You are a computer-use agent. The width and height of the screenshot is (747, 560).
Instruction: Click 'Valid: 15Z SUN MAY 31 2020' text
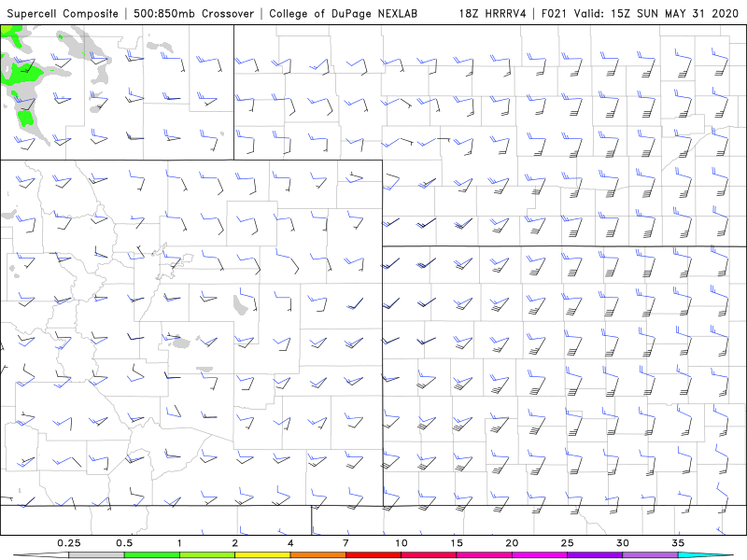[x=656, y=13]
